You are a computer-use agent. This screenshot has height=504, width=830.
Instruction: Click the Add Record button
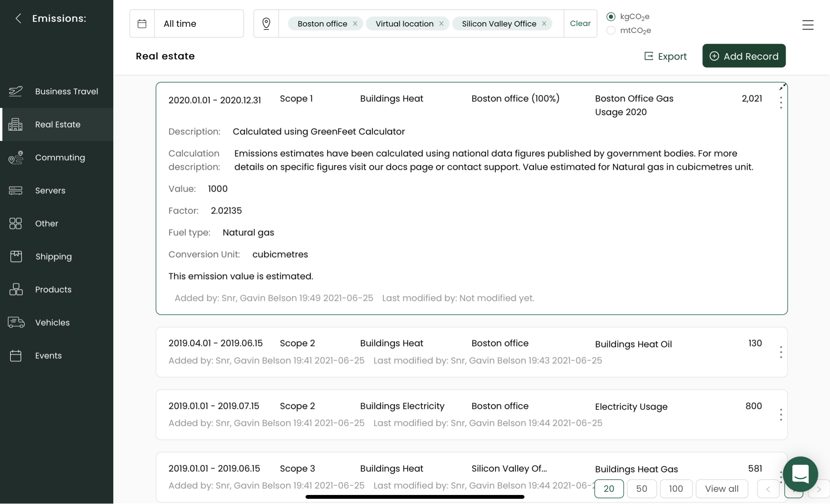[744, 56]
